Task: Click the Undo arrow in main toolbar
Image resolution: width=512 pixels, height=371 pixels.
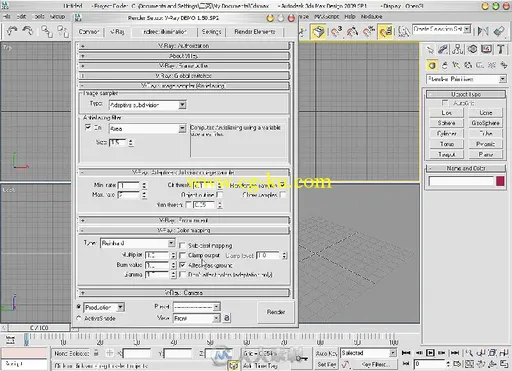Action: point(12,31)
